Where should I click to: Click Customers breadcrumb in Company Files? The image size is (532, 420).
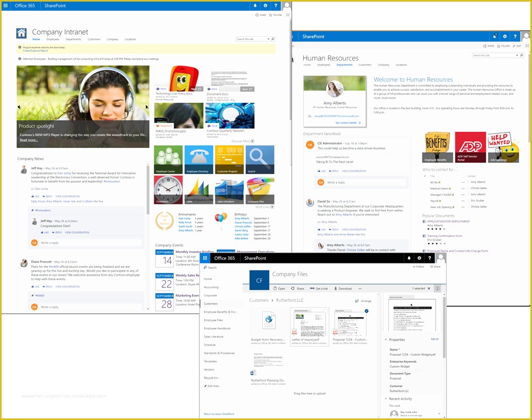pyautogui.click(x=259, y=300)
